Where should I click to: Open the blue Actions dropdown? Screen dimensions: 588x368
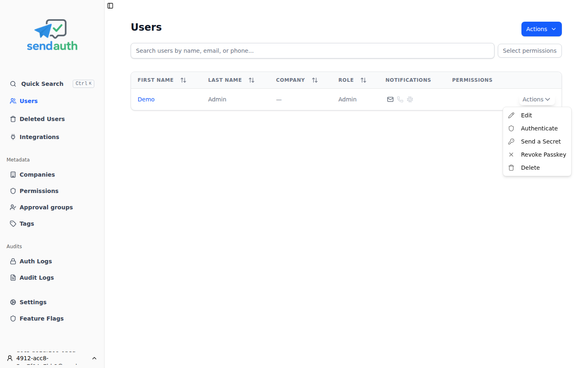pyautogui.click(x=541, y=29)
